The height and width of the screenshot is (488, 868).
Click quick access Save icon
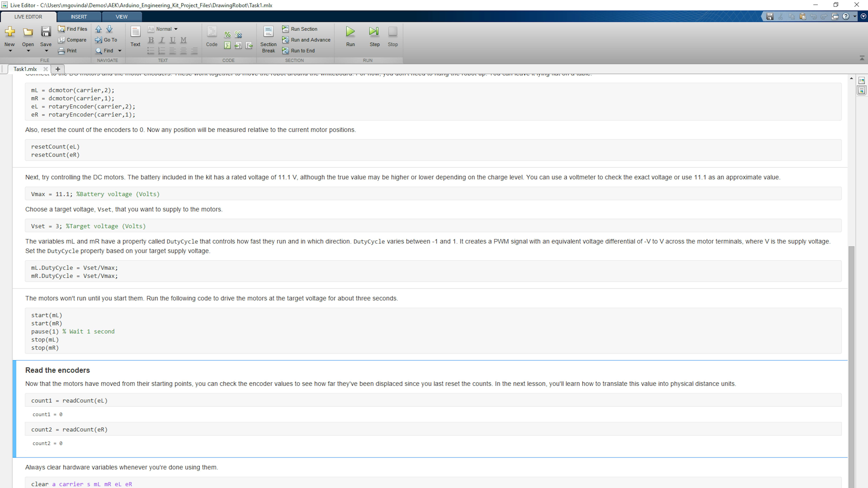[770, 16]
